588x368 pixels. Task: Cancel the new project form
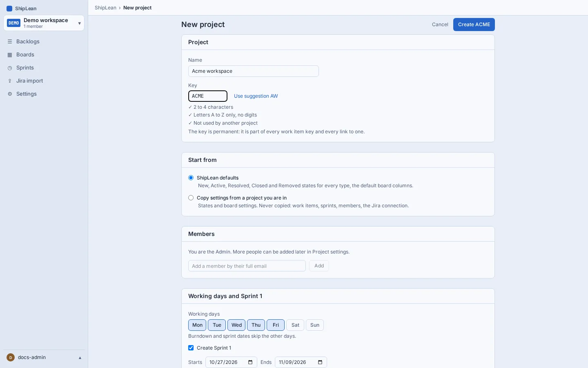pyautogui.click(x=440, y=25)
